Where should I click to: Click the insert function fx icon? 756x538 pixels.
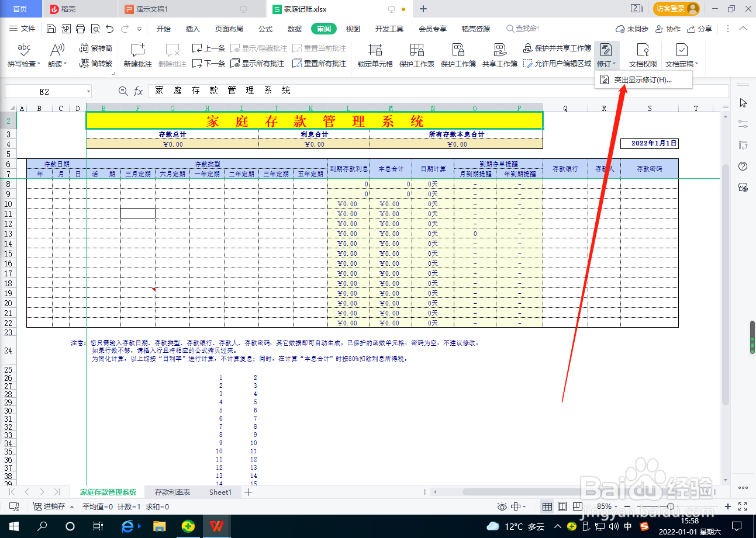point(139,91)
